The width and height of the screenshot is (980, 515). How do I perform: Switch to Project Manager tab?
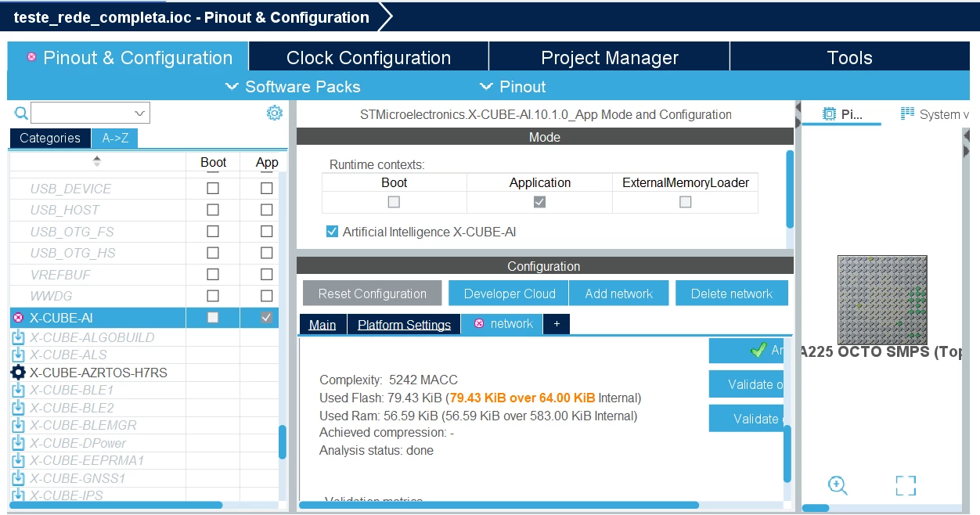tap(610, 57)
